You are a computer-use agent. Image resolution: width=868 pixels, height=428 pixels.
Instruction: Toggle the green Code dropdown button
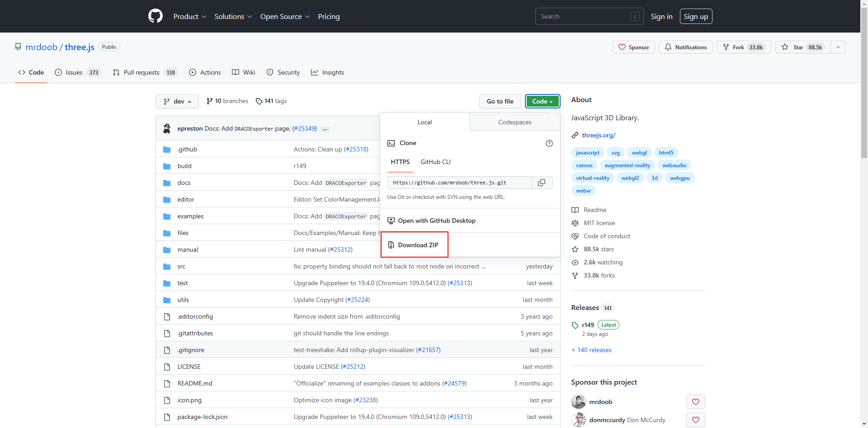coord(542,101)
